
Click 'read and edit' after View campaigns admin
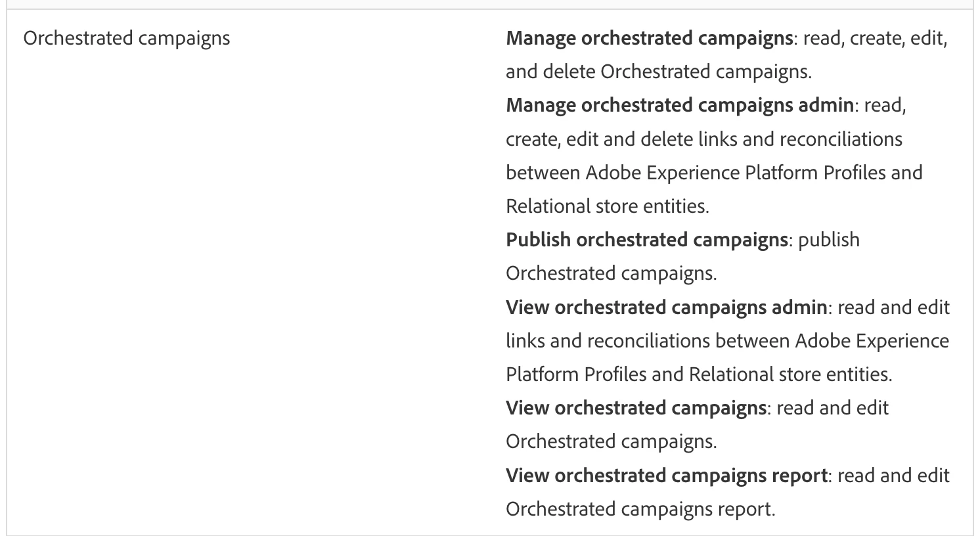(893, 307)
